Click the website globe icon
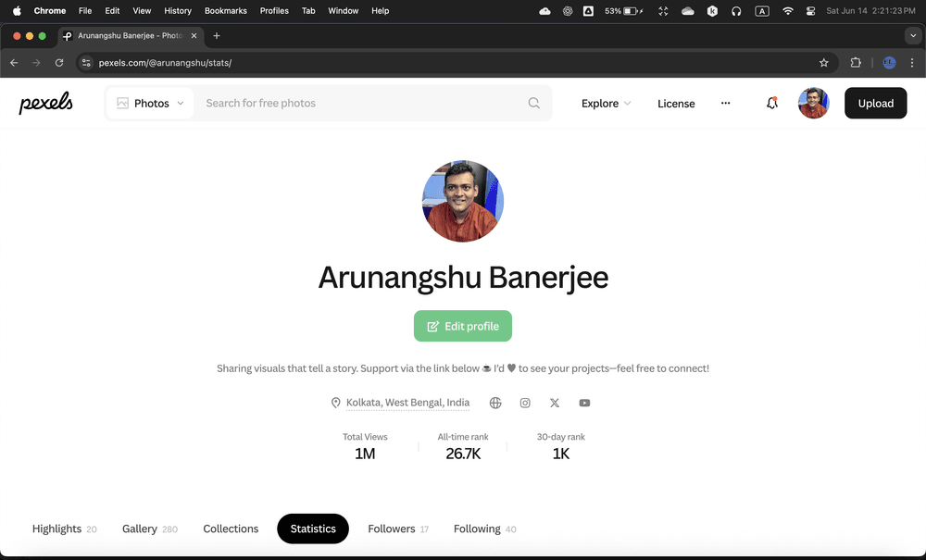The image size is (926, 560). [x=495, y=403]
